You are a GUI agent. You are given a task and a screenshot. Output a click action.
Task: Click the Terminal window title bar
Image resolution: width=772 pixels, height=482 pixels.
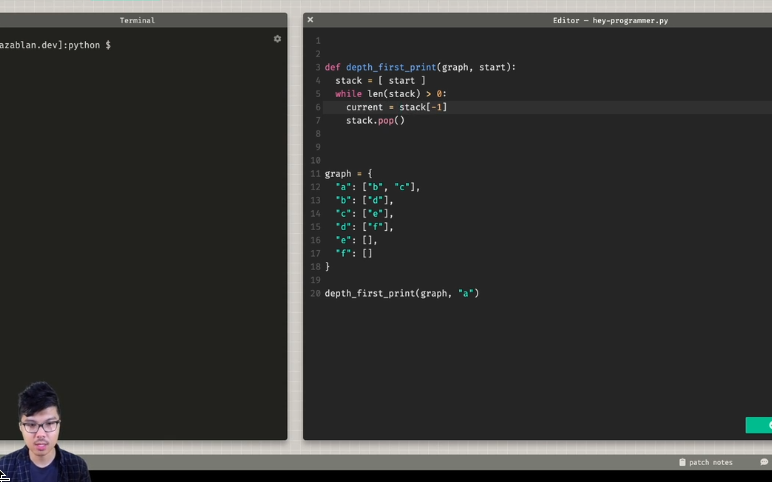tap(137, 20)
